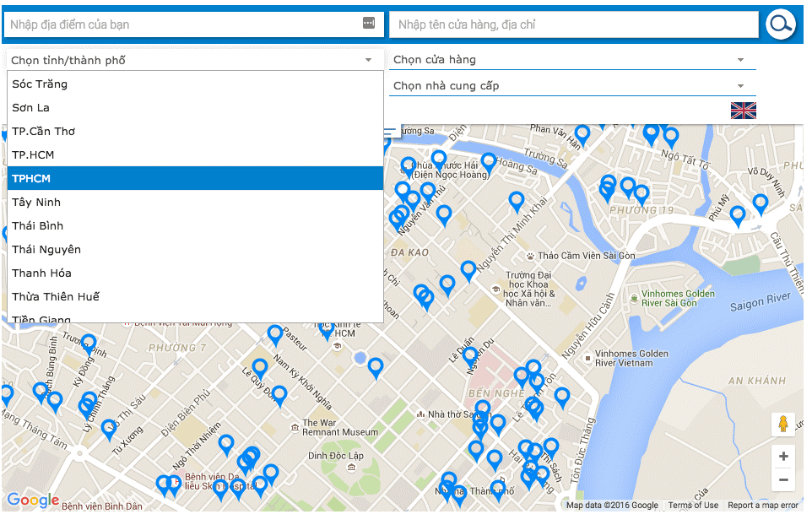The height and width of the screenshot is (525, 812).
Task: Click Report a map error link
Action: [763, 506]
